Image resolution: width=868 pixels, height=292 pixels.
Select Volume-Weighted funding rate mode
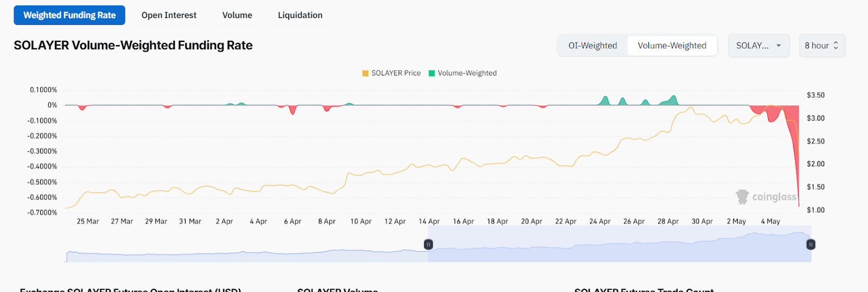(x=672, y=46)
